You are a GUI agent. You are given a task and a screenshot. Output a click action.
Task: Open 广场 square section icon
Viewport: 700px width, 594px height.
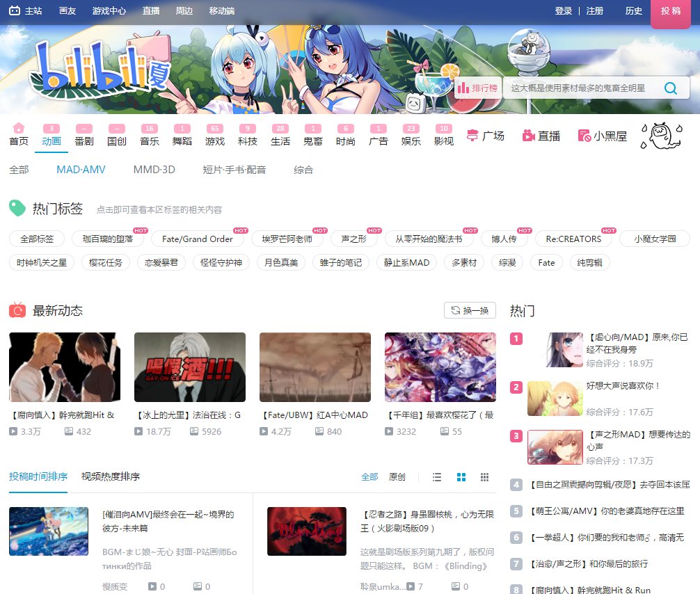coord(472,136)
